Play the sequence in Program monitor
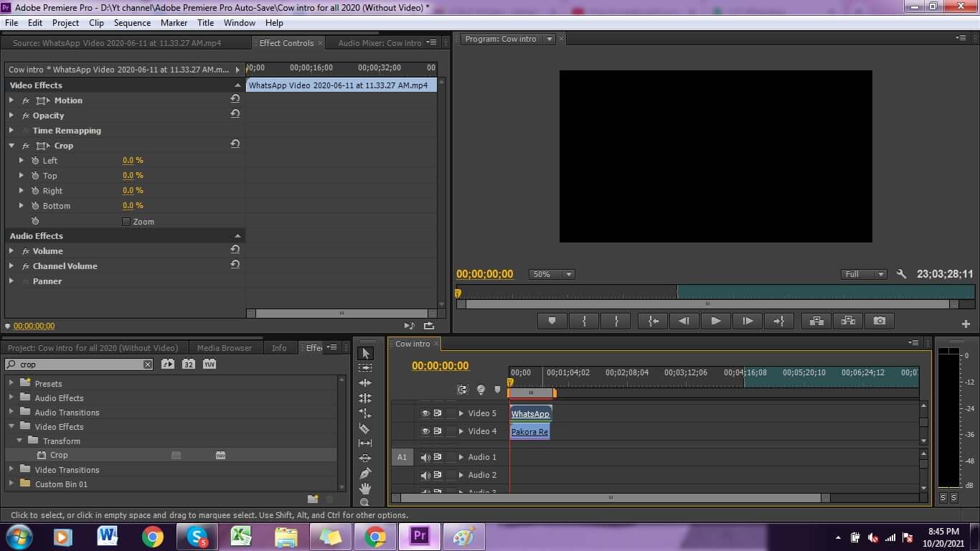Image resolution: width=980 pixels, height=551 pixels. 715,321
